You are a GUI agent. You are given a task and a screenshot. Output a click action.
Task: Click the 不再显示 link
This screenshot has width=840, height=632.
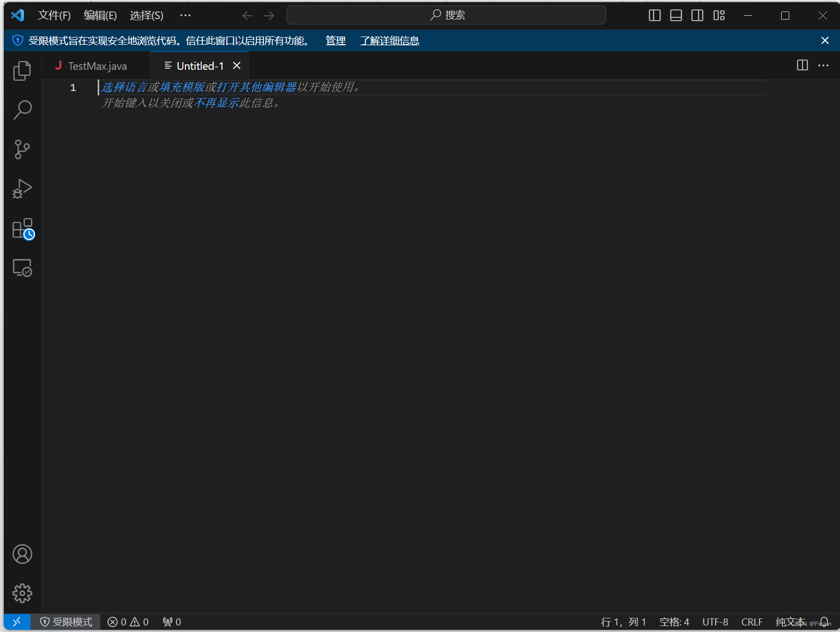[217, 103]
